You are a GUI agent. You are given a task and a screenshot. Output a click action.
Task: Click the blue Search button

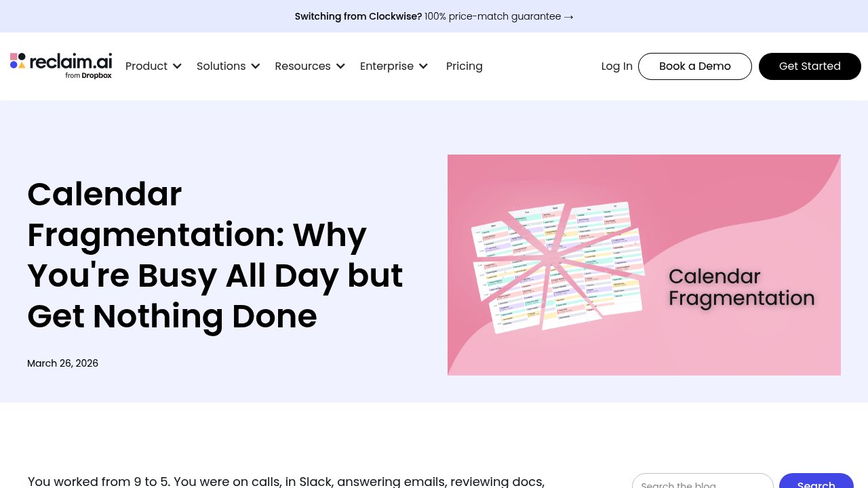pos(816,482)
